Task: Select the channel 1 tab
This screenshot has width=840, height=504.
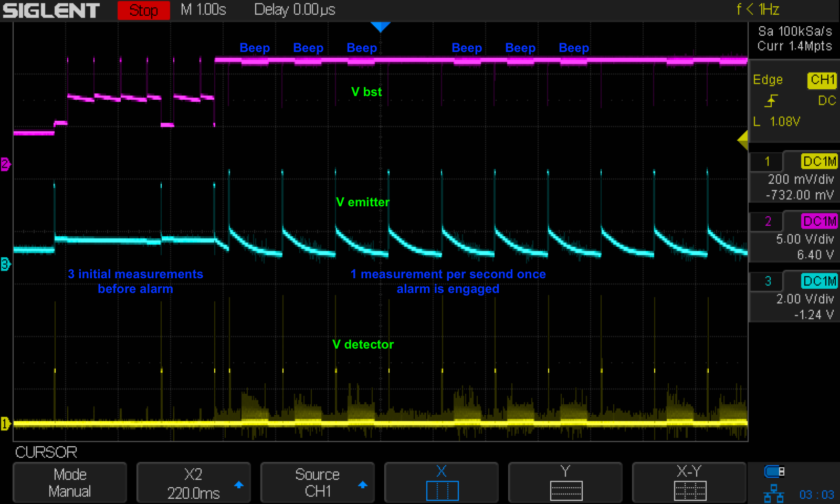Action: 767,161
